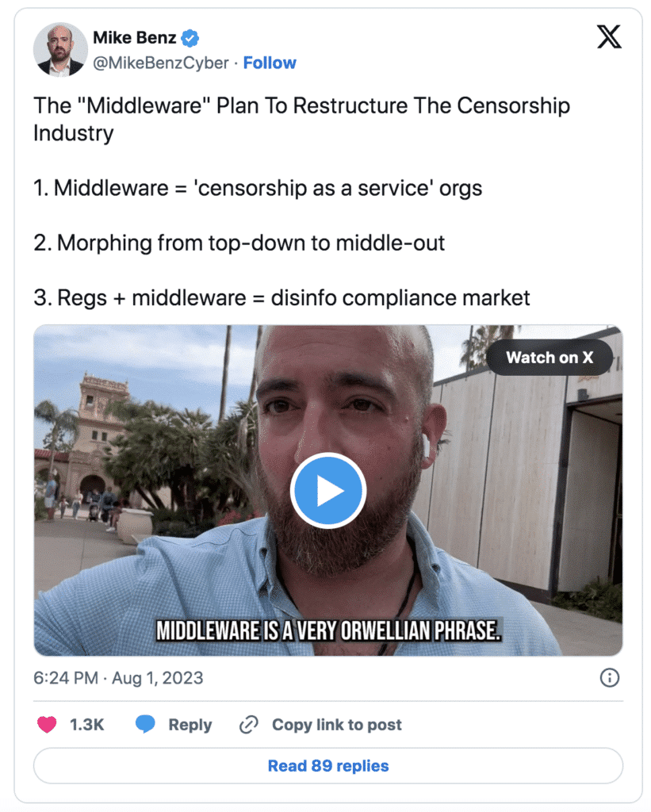Viewport: 651px width, 812px height.
Task: Click the 1.3K likes count
Action: (87, 725)
